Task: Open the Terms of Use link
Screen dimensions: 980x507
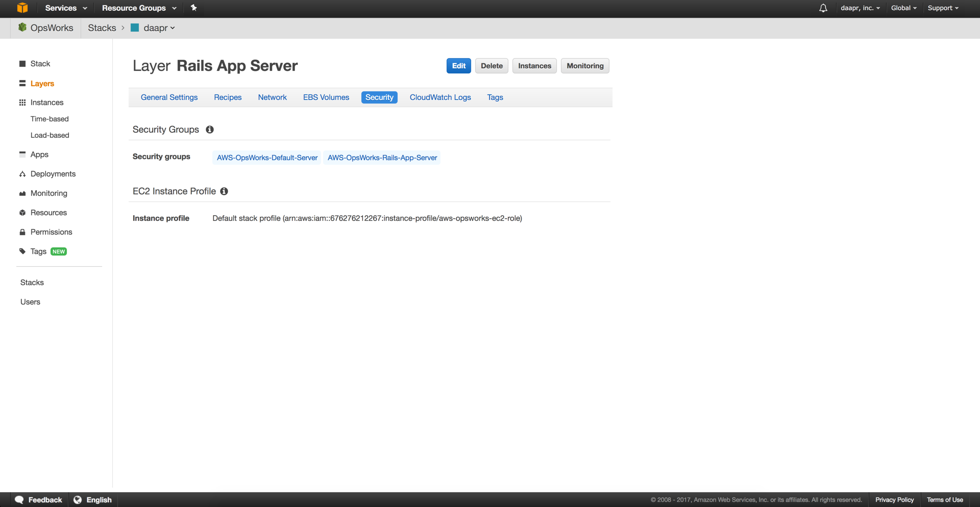Action: (x=945, y=500)
